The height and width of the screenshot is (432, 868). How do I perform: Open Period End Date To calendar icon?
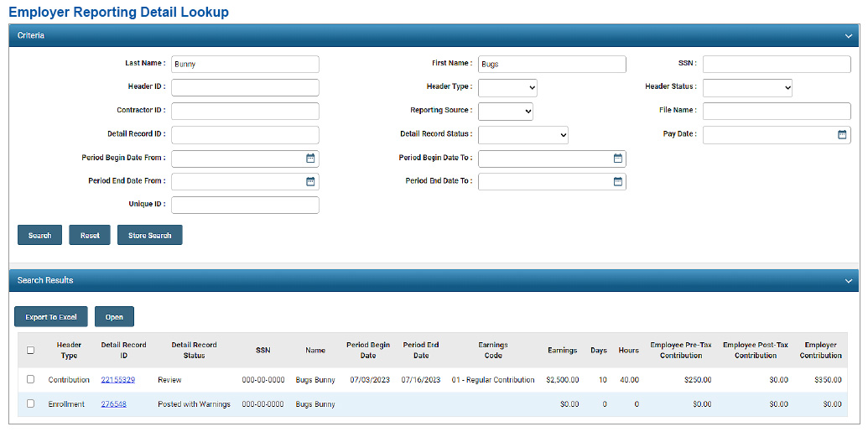click(617, 181)
